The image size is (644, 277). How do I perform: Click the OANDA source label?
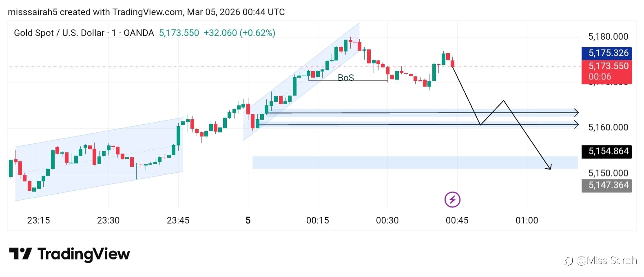coord(139,33)
